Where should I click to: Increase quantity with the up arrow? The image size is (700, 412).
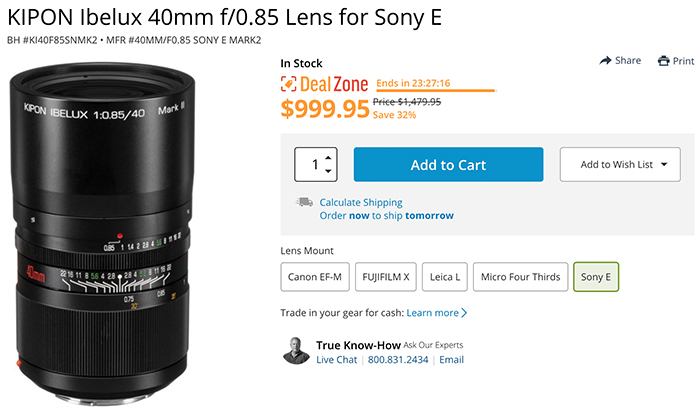328,158
